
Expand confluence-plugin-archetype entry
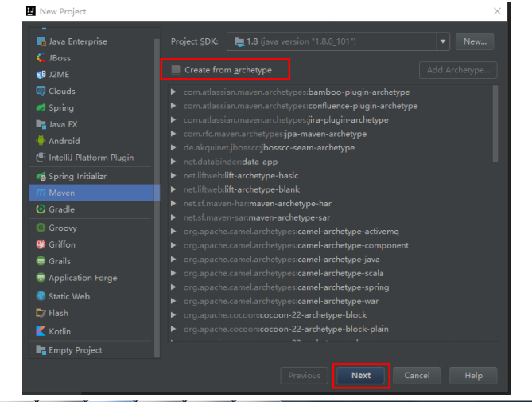point(173,106)
